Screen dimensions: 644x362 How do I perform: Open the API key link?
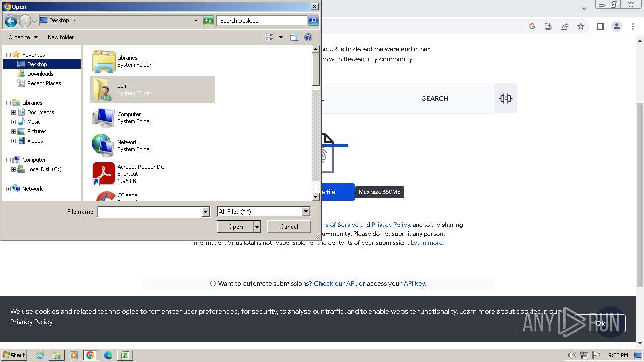click(x=414, y=284)
